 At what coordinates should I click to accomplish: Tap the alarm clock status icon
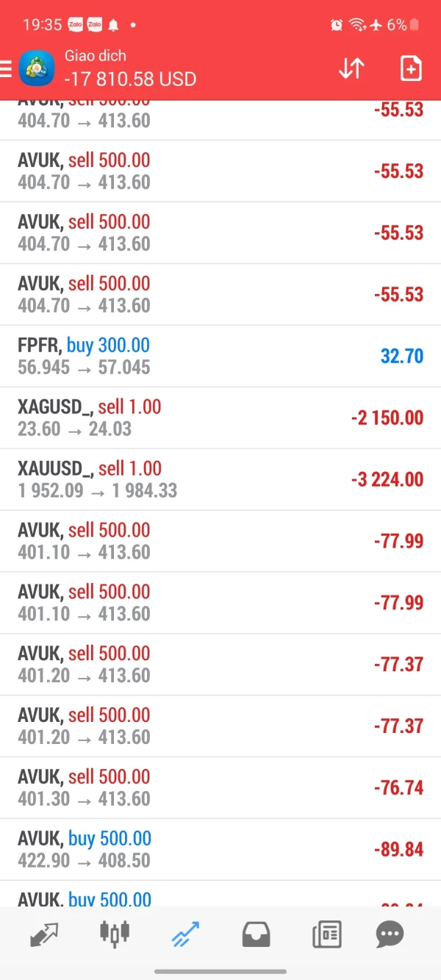coord(337,25)
